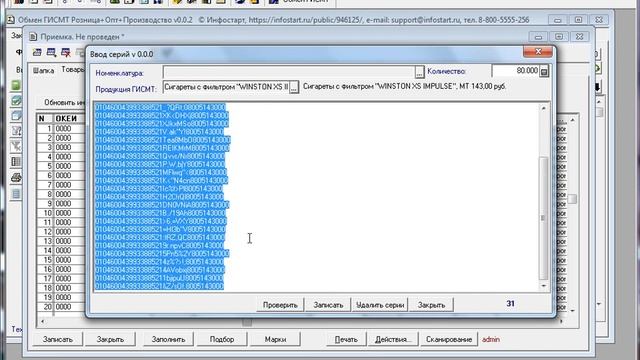Switch to the Шапка tab

pyautogui.click(x=43, y=71)
